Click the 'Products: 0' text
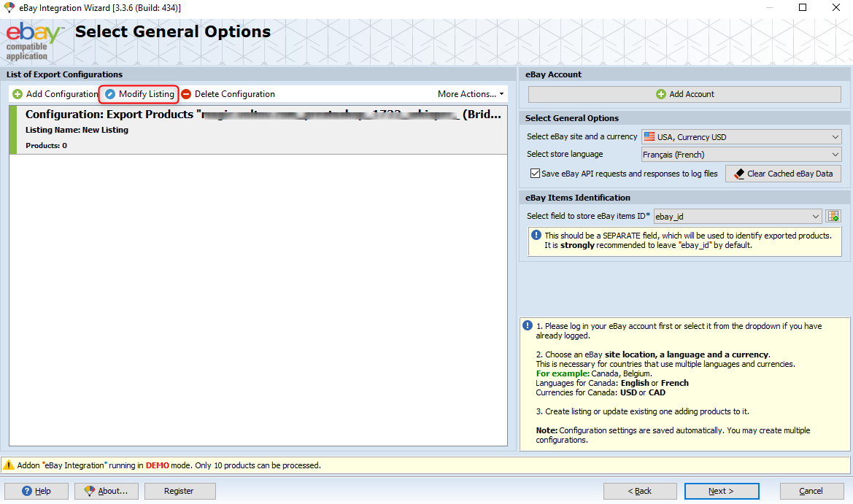This screenshot has height=504, width=853. [x=46, y=146]
